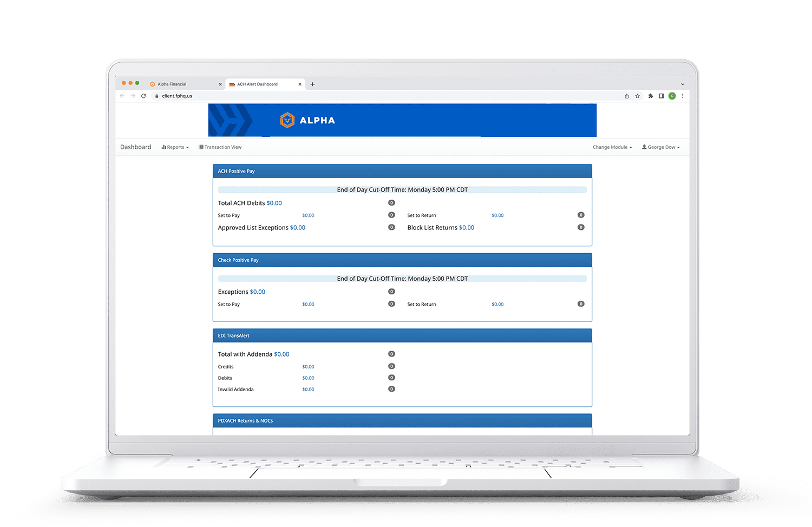Select the ACH Alert Dashboard tab
This screenshot has width=812, height=527.
265,84
